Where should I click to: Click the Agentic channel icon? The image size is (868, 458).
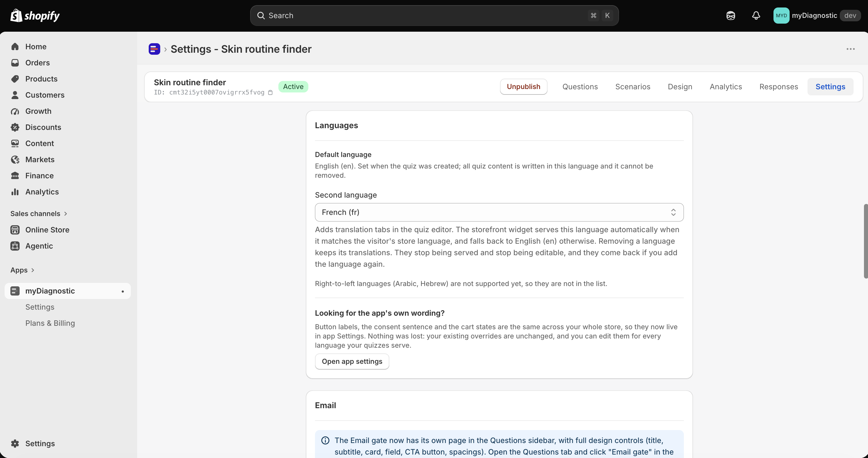coord(15,246)
